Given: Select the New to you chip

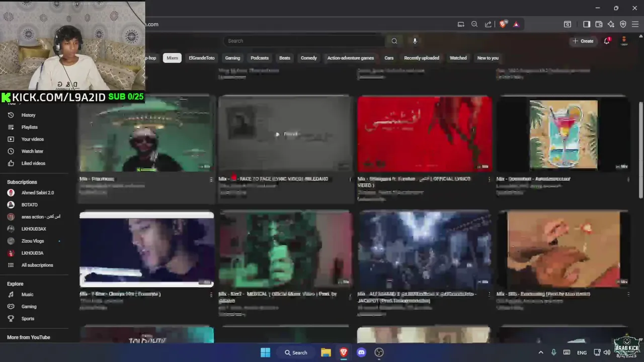Looking at the screenshot, I should coord(488,58).
